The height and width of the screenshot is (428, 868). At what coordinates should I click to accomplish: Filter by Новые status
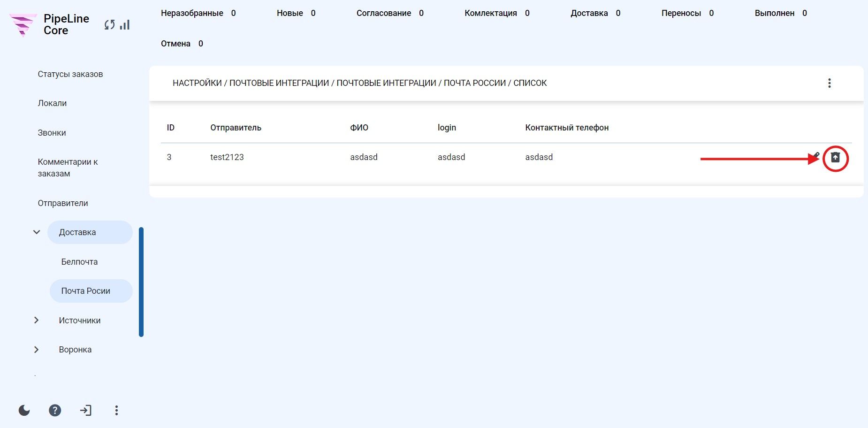click(296, 13)
